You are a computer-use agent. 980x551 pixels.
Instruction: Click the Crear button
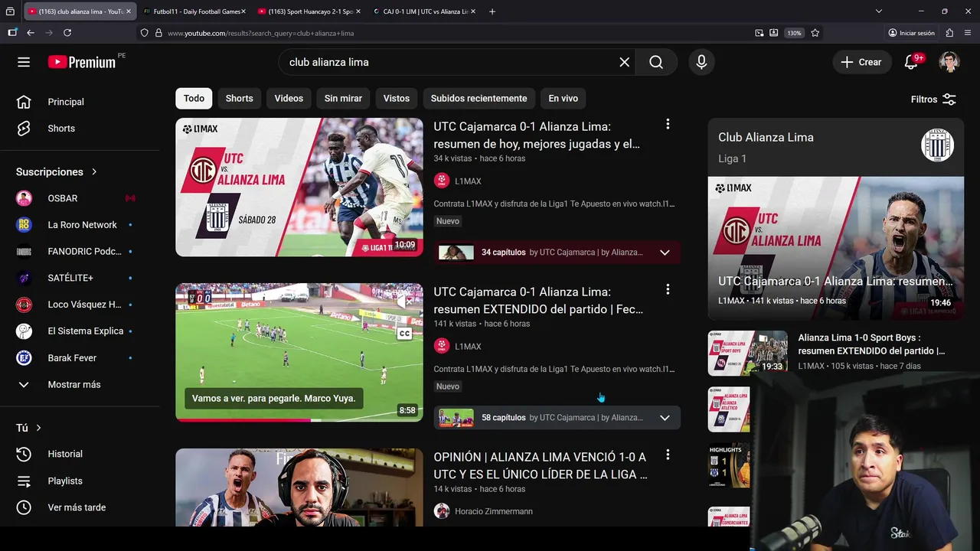tap(862, 62)
